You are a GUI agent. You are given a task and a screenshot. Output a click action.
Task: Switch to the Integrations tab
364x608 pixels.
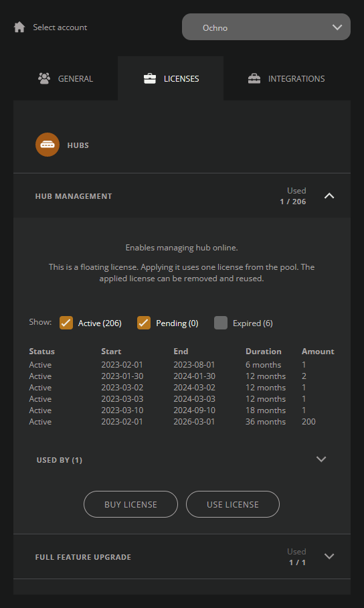[287, 78]
